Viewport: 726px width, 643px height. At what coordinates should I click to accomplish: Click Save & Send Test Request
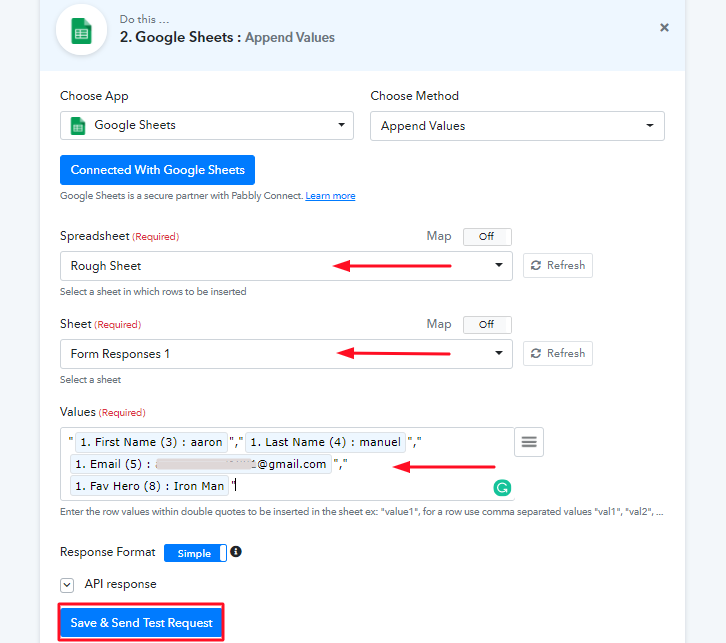pyautogui.click(x=141, y=623)
